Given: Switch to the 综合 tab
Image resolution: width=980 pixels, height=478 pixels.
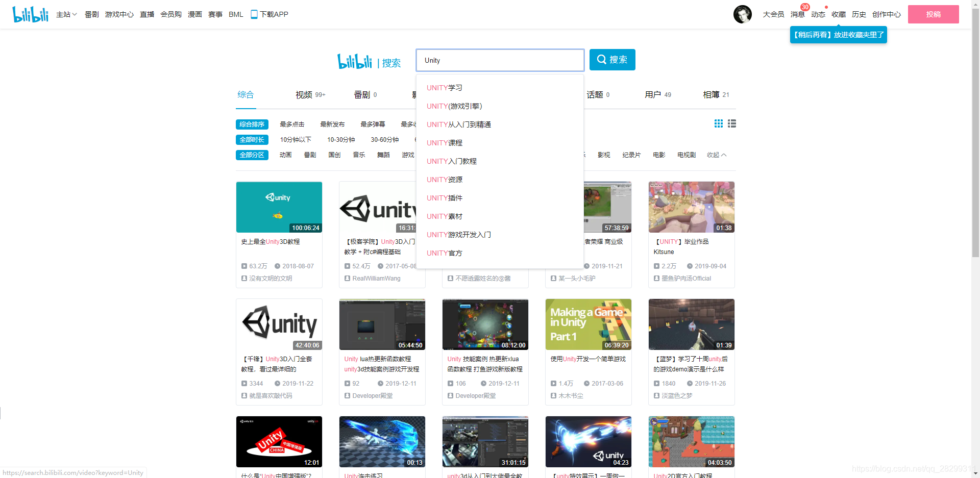Looking at the screenshot, I should (x=246, y=95).
